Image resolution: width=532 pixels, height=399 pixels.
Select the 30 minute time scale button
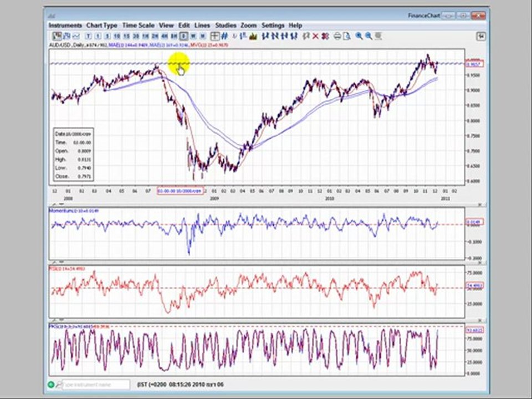pos(136,36)
